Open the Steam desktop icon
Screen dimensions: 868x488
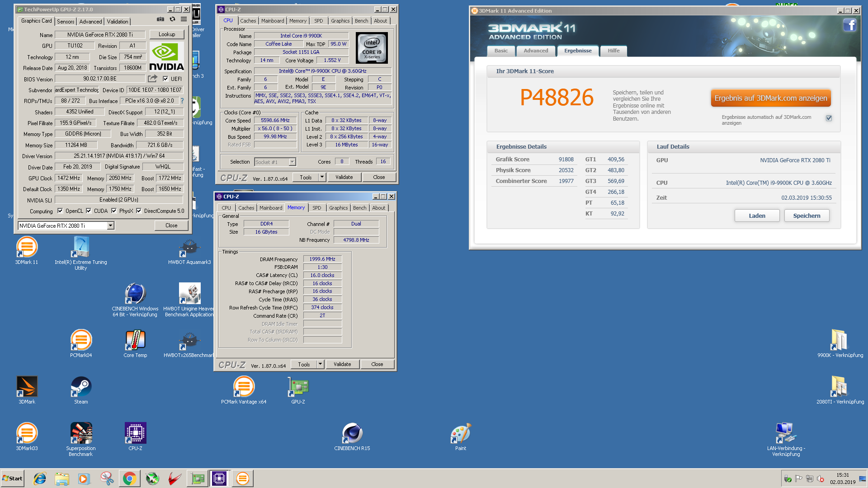click(81, 390)
